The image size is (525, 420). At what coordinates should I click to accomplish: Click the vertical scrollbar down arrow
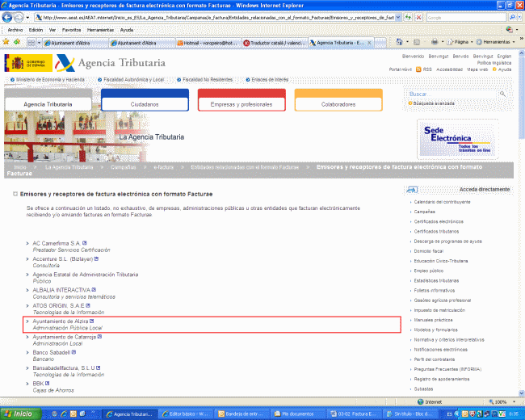coord(521,393)
